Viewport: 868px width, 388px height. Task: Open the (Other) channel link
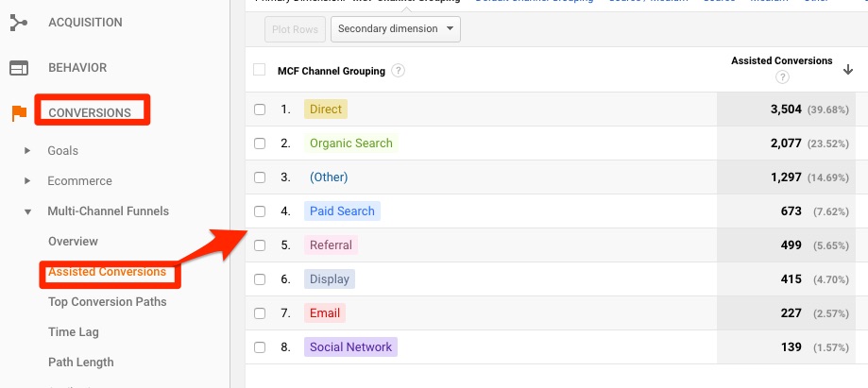329,177
